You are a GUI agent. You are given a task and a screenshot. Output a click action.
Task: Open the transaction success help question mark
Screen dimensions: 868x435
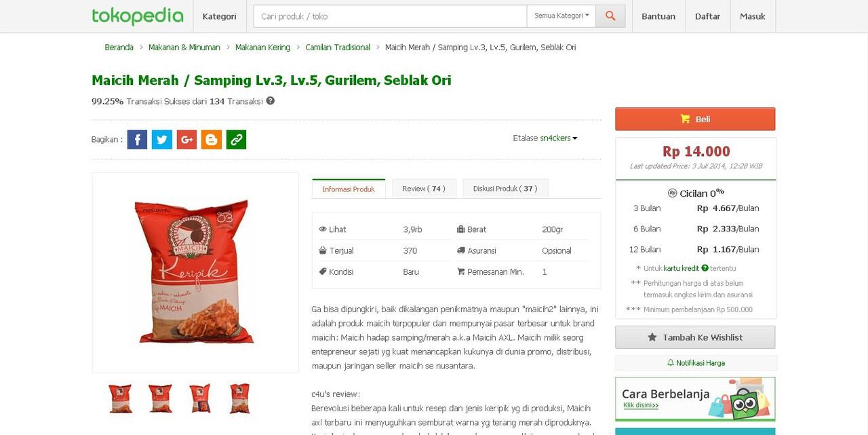(x=270, y=101)
